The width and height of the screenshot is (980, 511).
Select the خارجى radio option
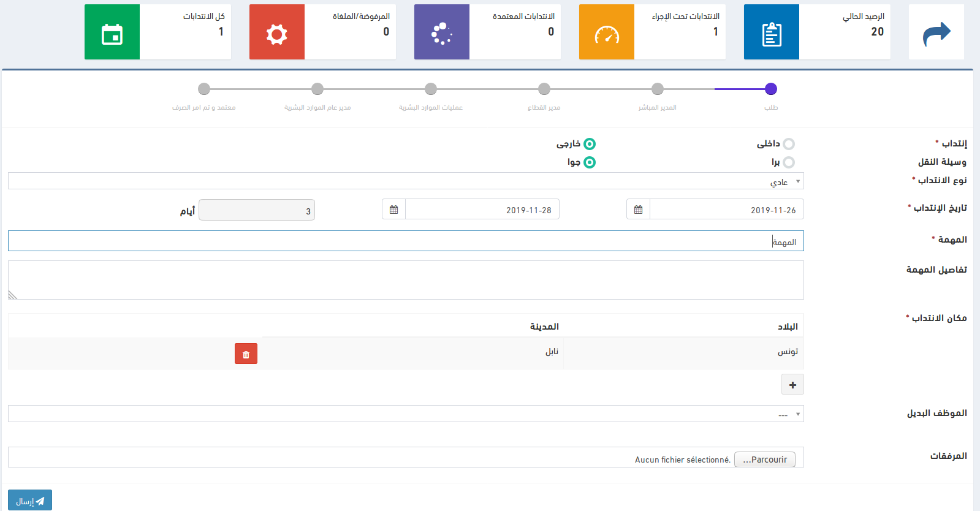(x=589, y=144)
